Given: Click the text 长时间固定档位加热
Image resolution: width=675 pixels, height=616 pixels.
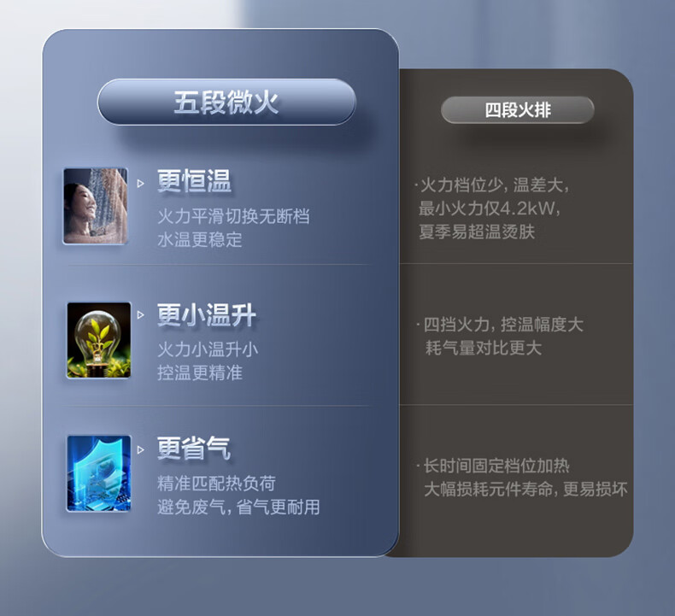Looking at the screenshot, I should pos(496,466).
